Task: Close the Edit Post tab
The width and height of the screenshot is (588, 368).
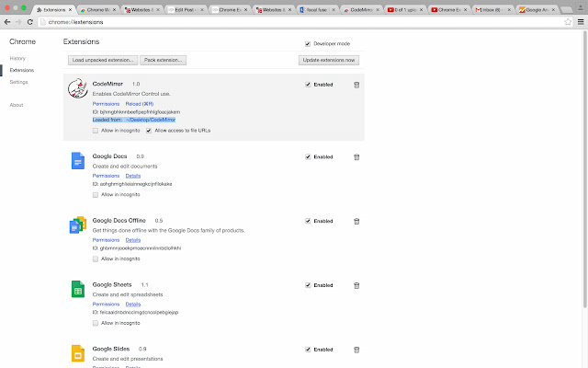Action: (202, 10)
